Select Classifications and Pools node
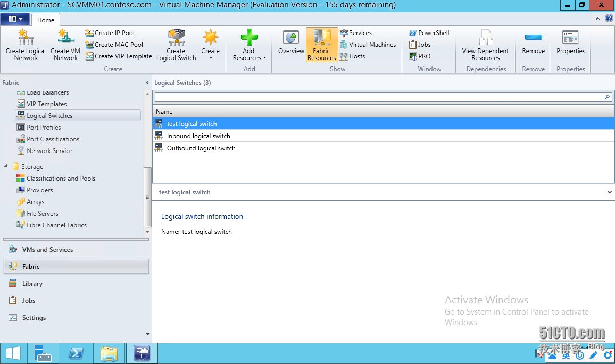The width and height of the screenshot is (615, 364). tap(56, 178)
